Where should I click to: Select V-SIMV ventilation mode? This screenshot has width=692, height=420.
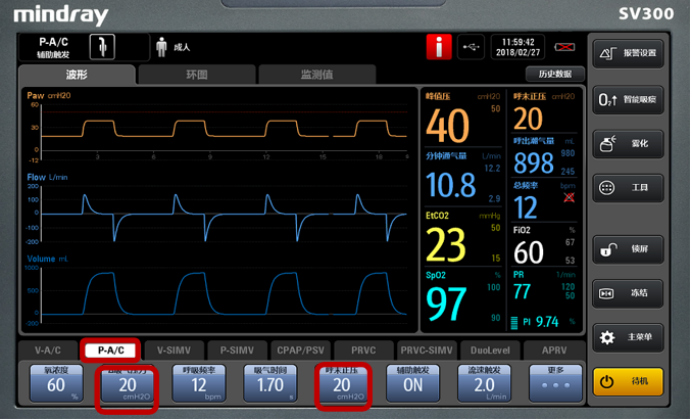click(x=174, y=350)
